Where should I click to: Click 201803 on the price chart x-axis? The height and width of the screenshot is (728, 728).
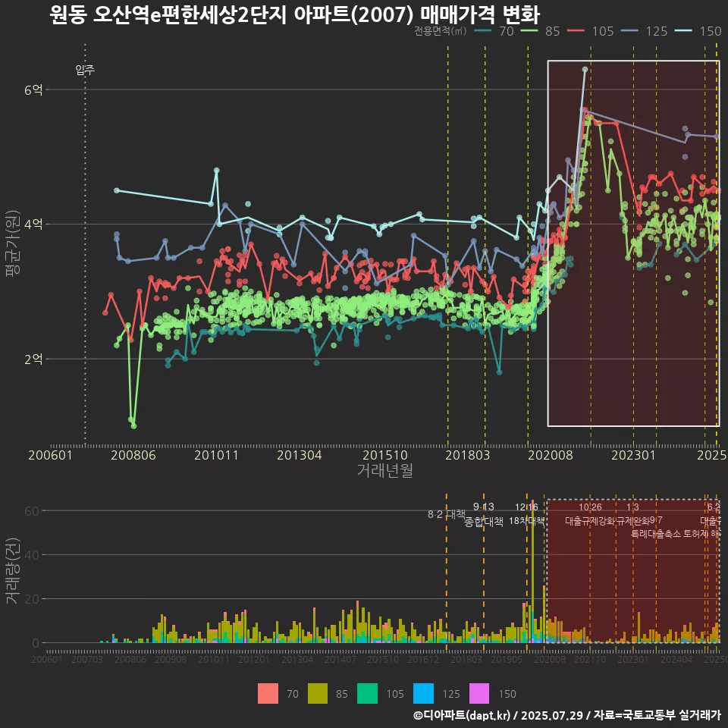[468, 455]
